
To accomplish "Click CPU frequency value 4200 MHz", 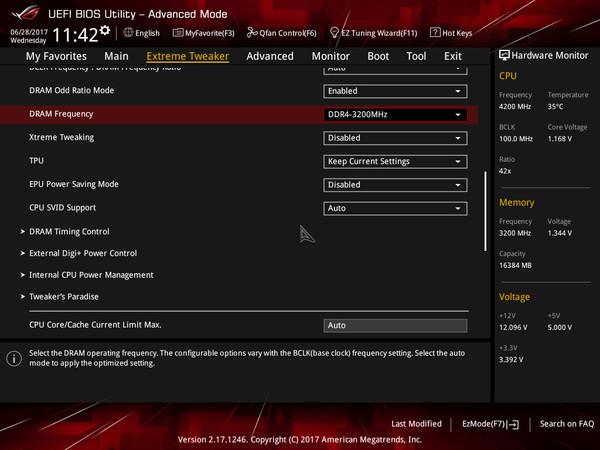I will 515,107.
